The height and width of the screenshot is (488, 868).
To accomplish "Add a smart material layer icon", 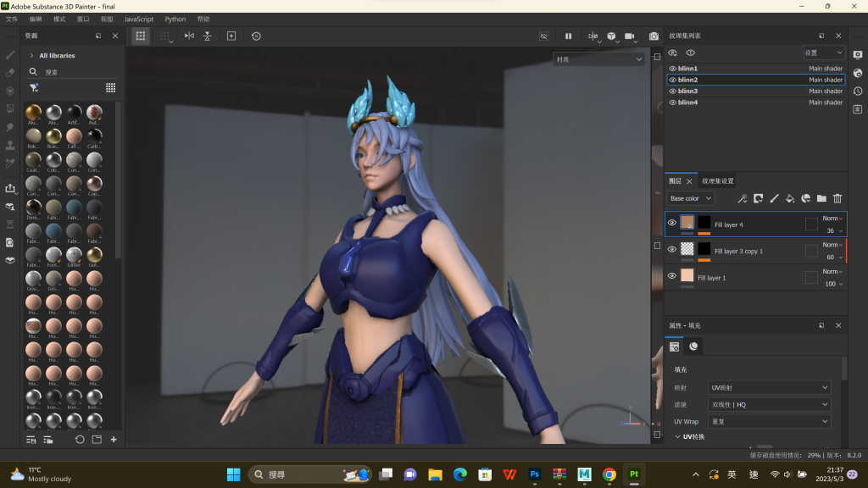I will (806, 198).
